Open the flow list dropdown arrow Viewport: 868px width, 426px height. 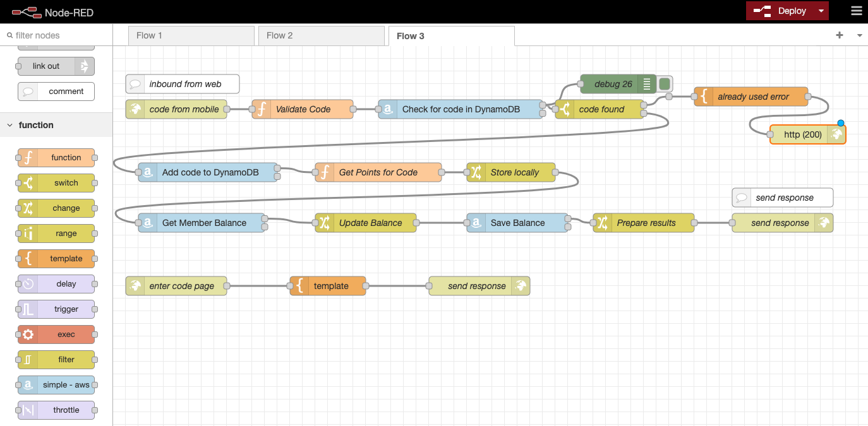point(859,35)
